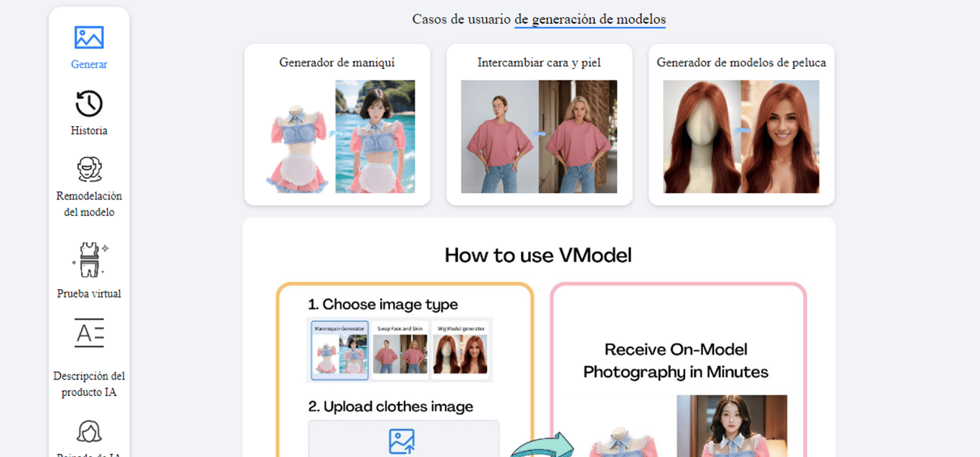Image resolution: width=980 pixels, height=457 pixels.
Task: Open the Generador de maniquí card
Action: tap(337, 125)
